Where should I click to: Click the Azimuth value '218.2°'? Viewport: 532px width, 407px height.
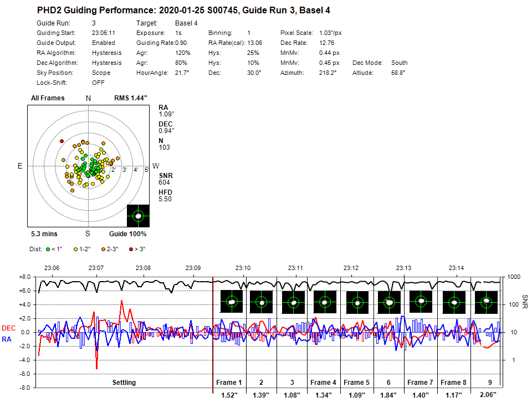(328, 73)
